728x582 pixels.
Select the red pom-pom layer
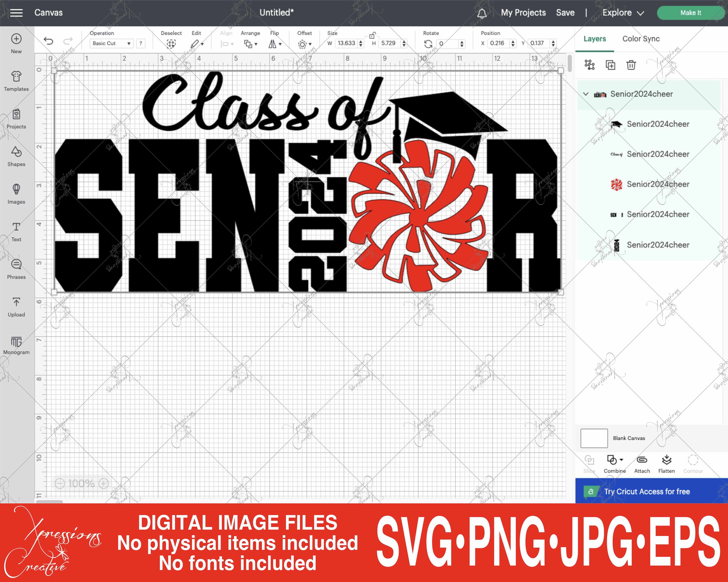649,184
